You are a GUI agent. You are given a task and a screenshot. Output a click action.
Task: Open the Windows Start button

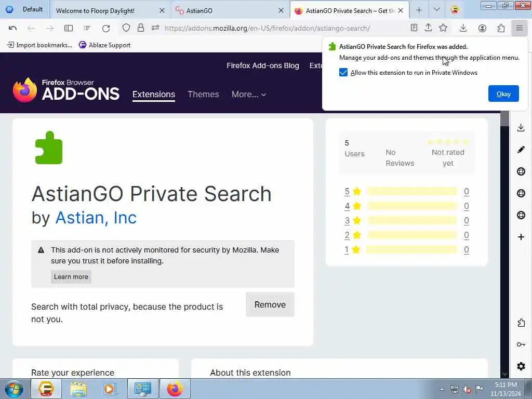pos(14,389)
